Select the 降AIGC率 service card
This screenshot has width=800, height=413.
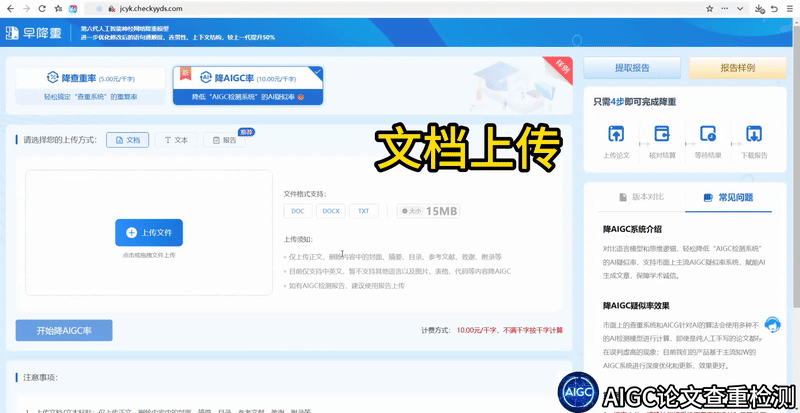[x=247, y=86]
